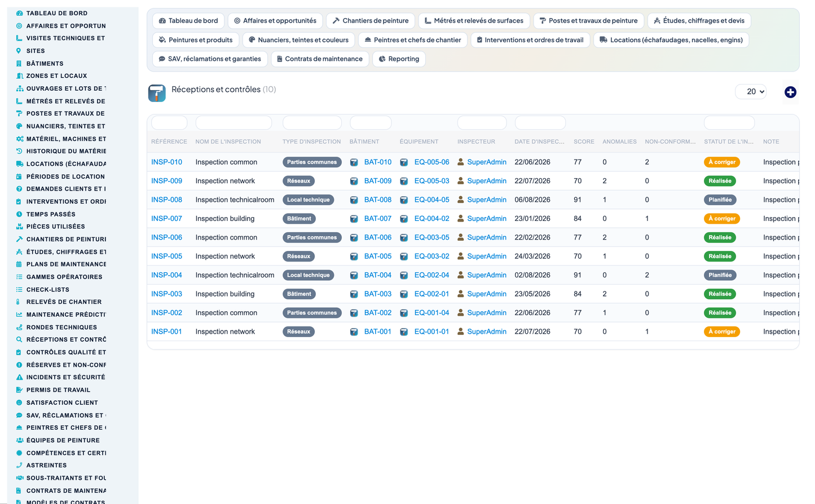Open the Reporting tab

click(x=399, y=59)
